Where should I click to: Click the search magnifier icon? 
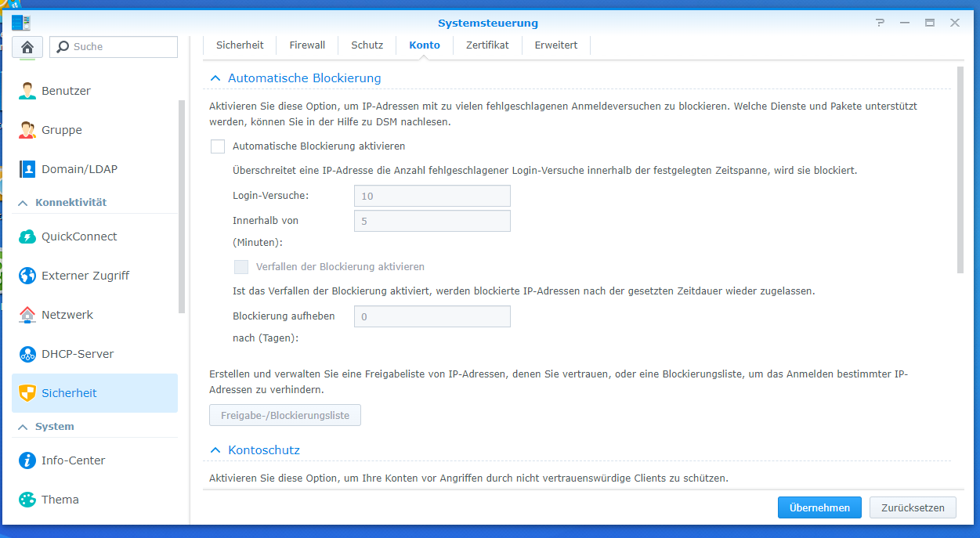pos(63,47)
